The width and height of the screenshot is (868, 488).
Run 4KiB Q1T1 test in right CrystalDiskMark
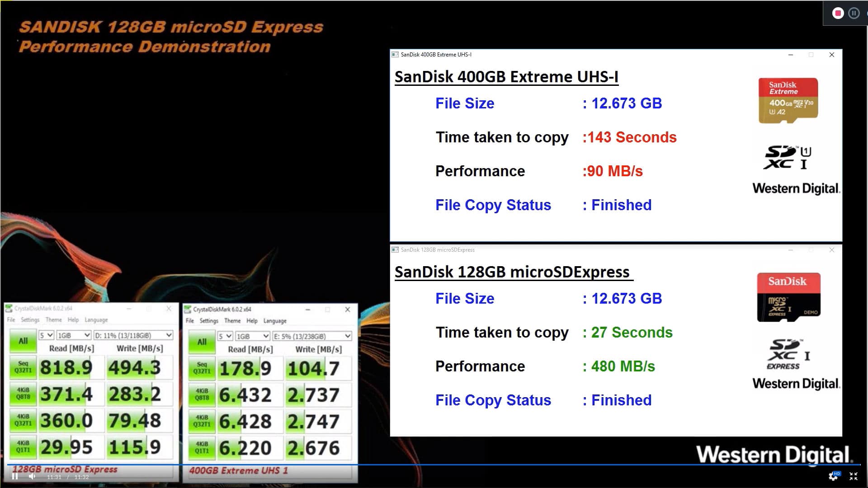coord(202,447)
